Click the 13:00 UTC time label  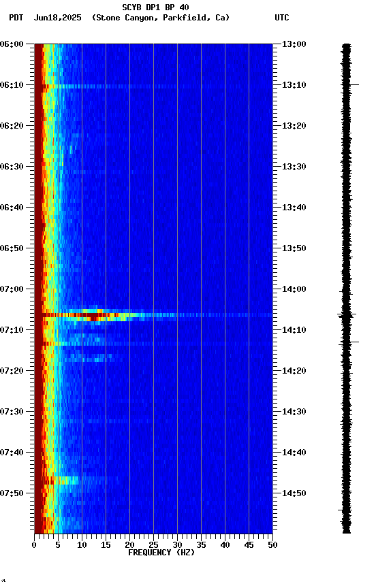click(294, 44)
